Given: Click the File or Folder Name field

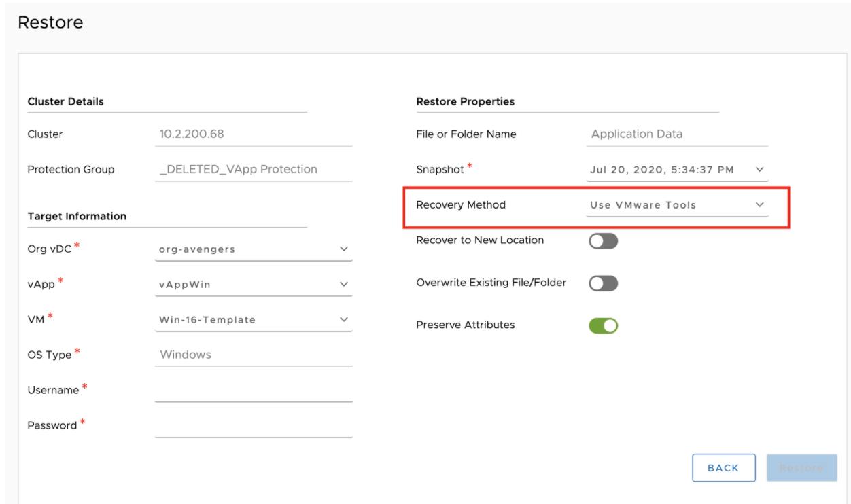Looking at the screenshot, I should coord(676,134).
